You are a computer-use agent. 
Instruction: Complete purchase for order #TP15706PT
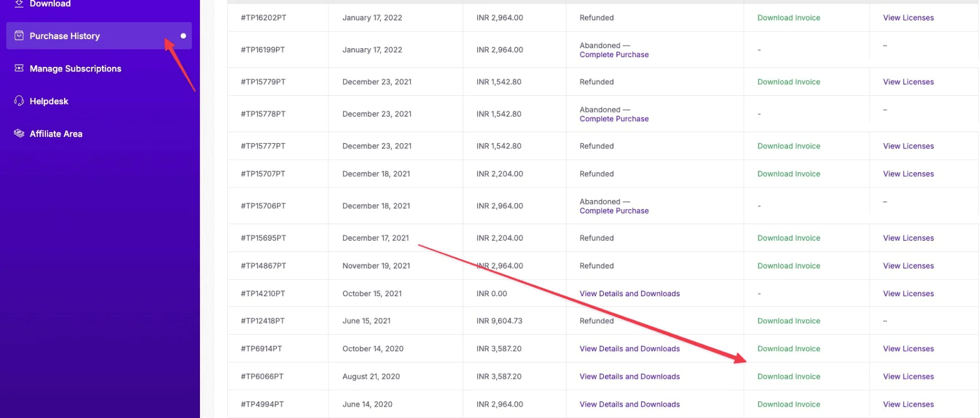(x=614, y=211)
